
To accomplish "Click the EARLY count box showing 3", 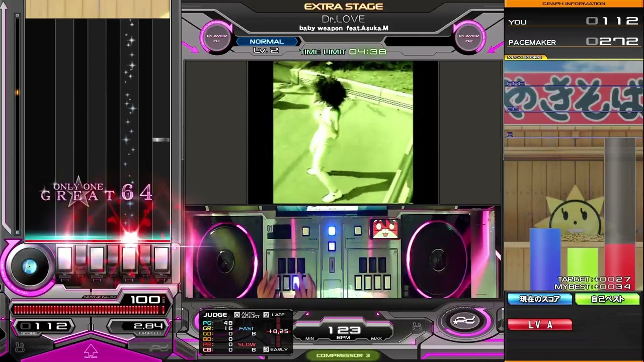I will tap(266, 349).
